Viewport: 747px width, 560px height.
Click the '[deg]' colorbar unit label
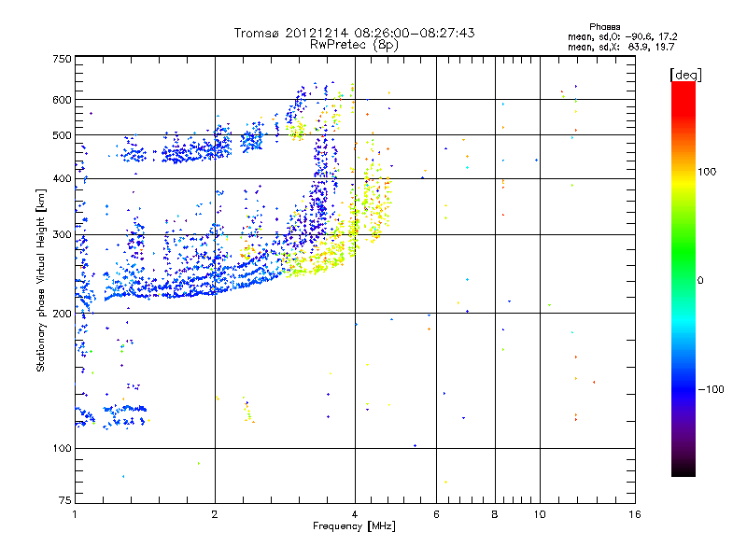tap(685, 76)
